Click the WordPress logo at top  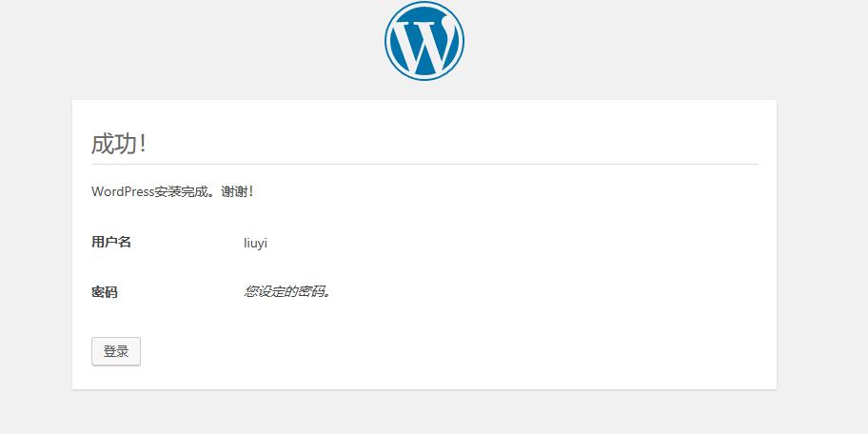tap(424, 41)
